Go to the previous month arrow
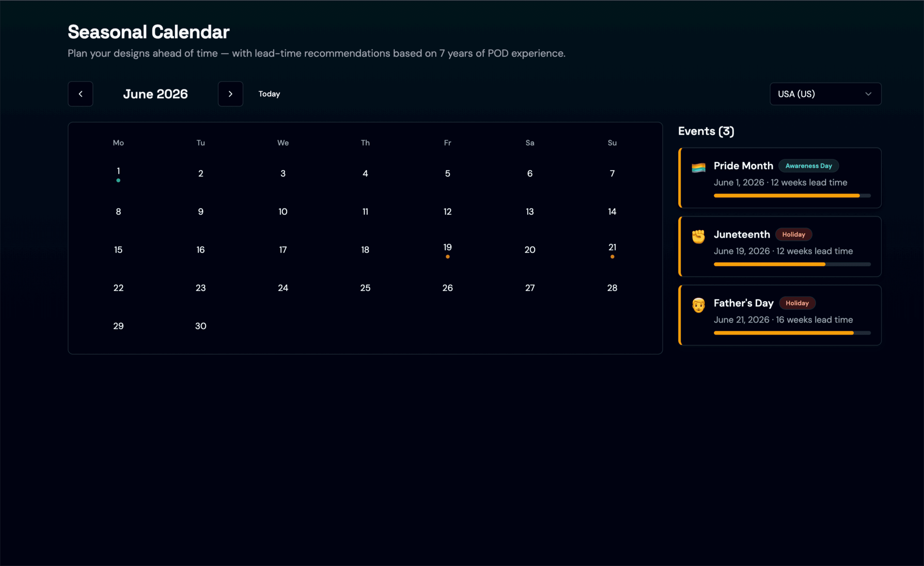Image resolution: width=924 pixels, height=566 pixels. (x=80, y=94)
